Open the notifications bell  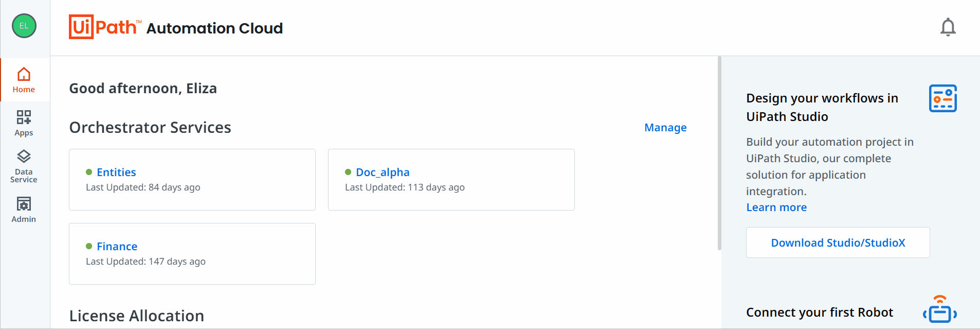[948, 27]
